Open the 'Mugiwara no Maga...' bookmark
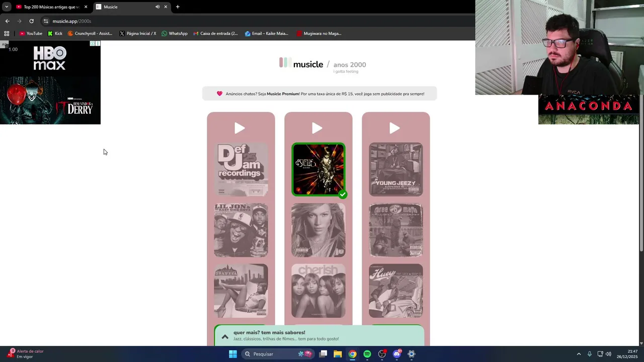Image resolution: width=644 pixels, height=362 pixels. coord(319,34)
